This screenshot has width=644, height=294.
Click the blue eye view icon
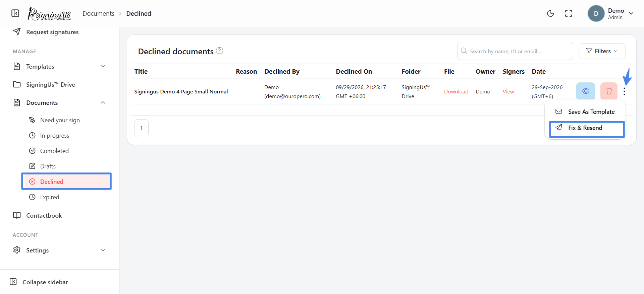[586, 91]
